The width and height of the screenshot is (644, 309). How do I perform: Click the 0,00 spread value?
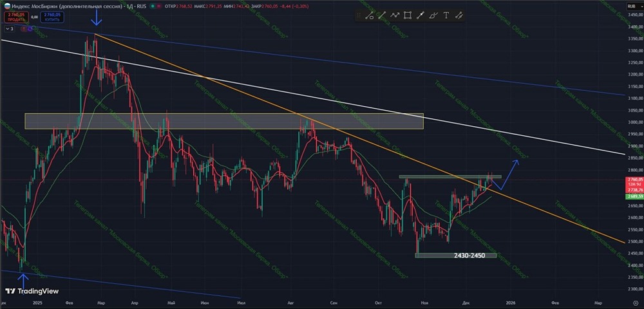click(35, 17)
